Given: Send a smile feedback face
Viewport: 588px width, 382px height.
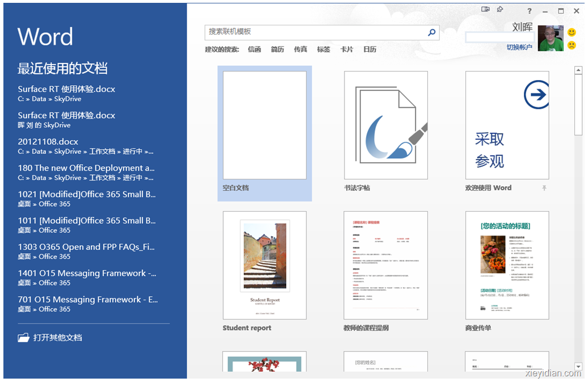Looking at the screenshot, I should [x=572, y=32].
